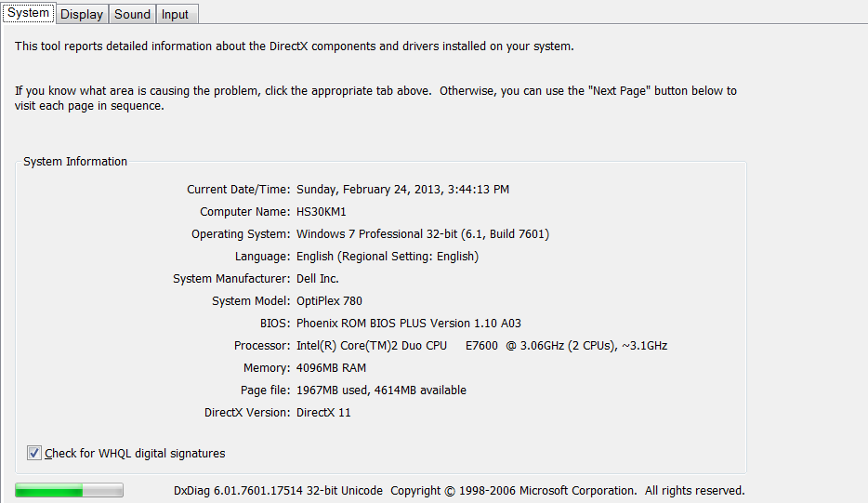This screenshot has height=503, width=868.
Task: Select the Sound tab
Action: click(132, 14)
